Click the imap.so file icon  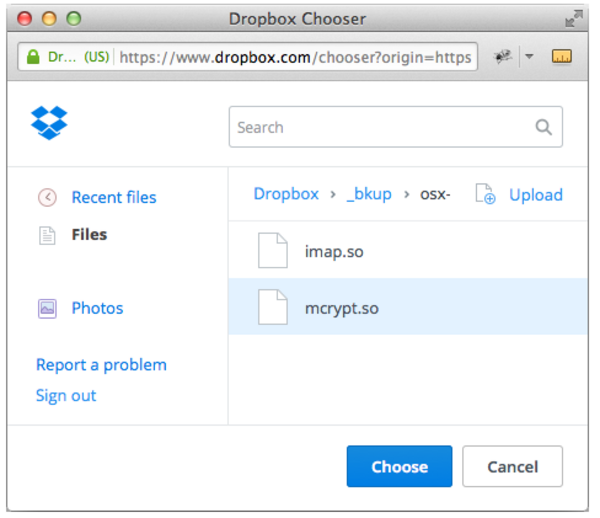coord(273,250)
